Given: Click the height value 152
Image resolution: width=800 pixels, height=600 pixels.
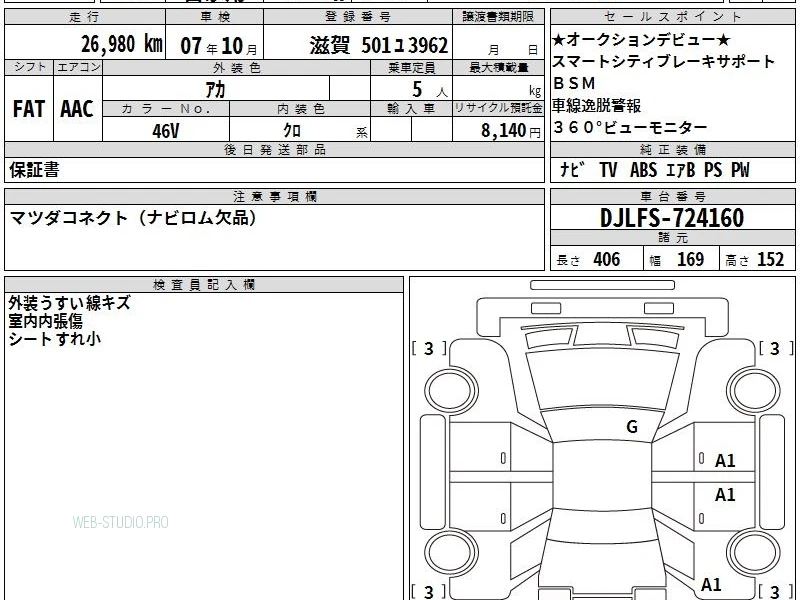Looking at the screenshot, I should click(x=770, y=259).
